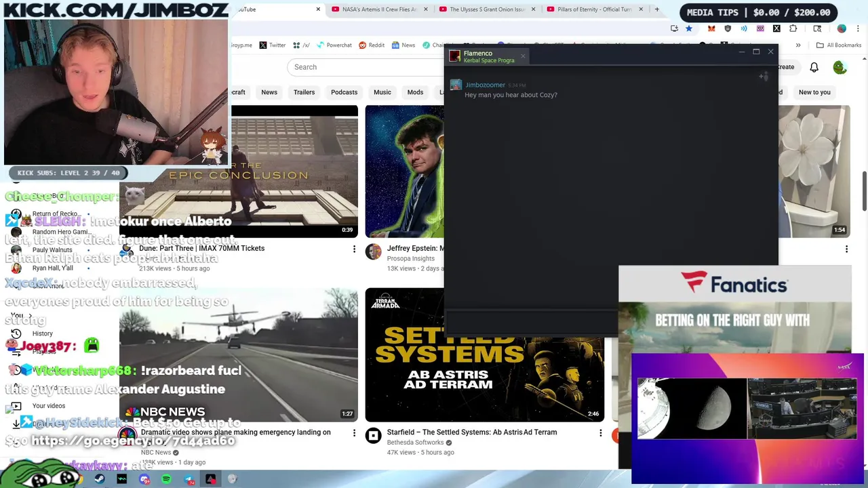This screenshot has width=868, height=488.
Task: Open the Bethesda Softworks channel link
Action: pyautogui.click(x=415, y=443)
